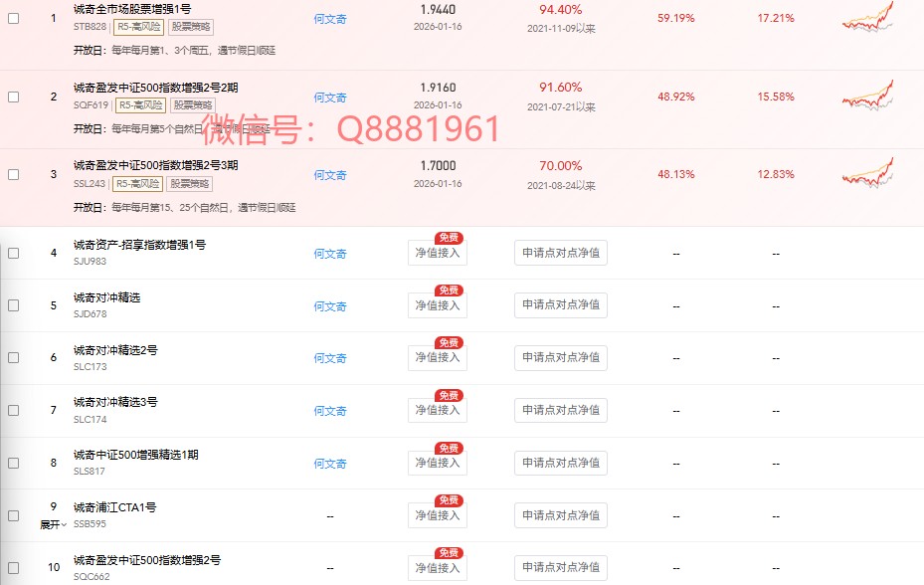
Task: Click manager 何文奇 on row 1
Action: [330, 19]
